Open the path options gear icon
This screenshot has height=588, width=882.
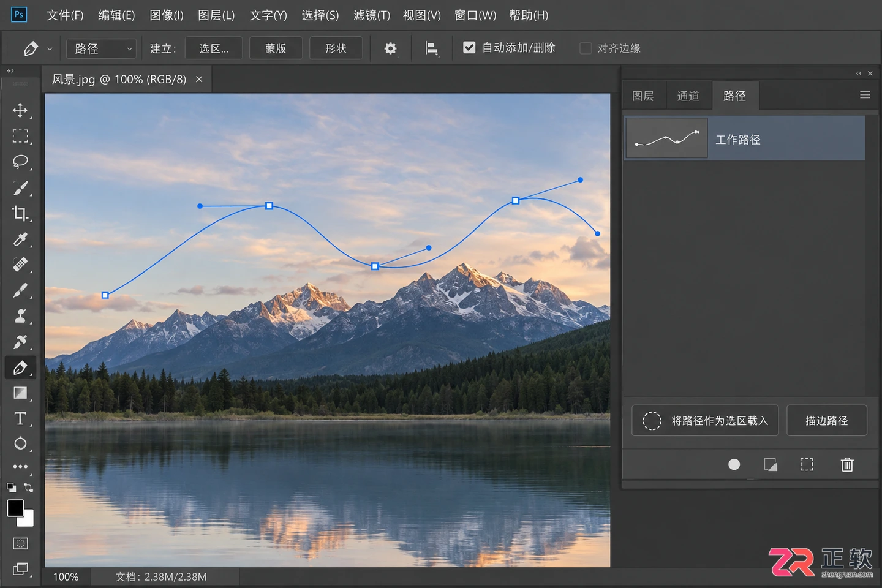tap(390, 48)
